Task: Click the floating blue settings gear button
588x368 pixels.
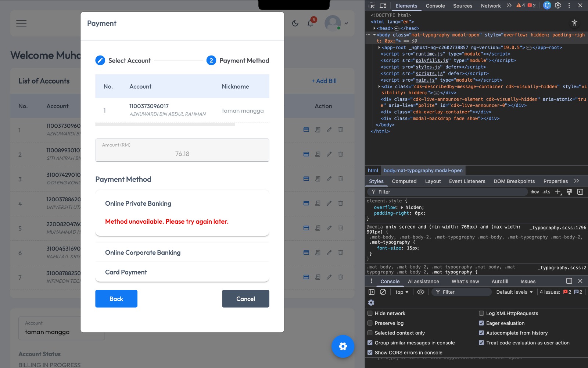Action: coord(343,346)
